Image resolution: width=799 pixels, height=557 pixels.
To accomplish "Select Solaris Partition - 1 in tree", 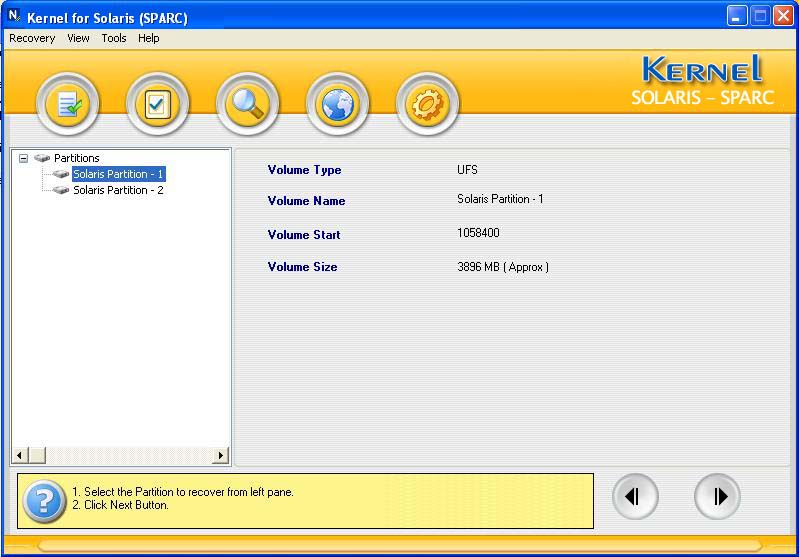I will tap(118, 174).
